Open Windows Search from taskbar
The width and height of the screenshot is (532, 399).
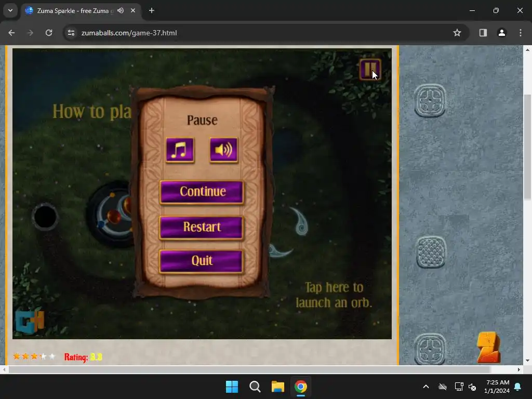click(x=255, y=387)
